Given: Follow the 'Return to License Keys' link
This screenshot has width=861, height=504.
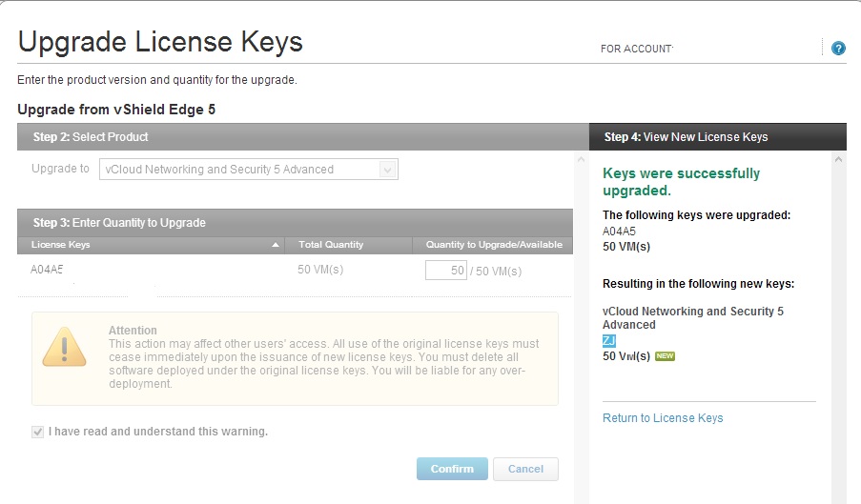Looking at the screenshot, I should pos(663,418).
